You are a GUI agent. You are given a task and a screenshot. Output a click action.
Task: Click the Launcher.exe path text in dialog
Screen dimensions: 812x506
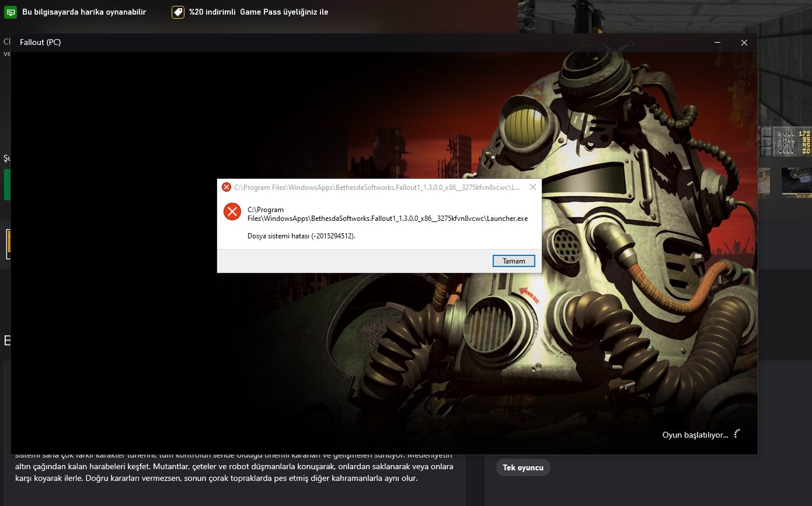[388, 214]
